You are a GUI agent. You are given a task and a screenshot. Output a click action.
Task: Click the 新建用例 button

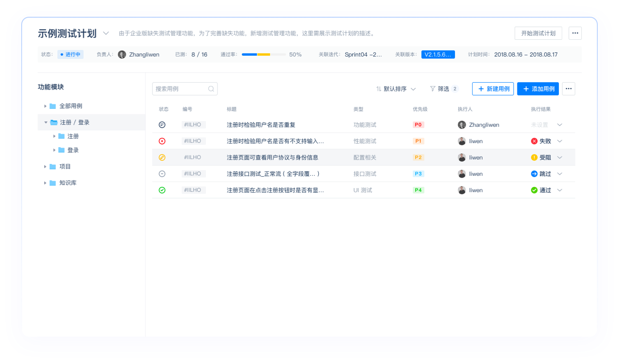(x=493, y=88)
